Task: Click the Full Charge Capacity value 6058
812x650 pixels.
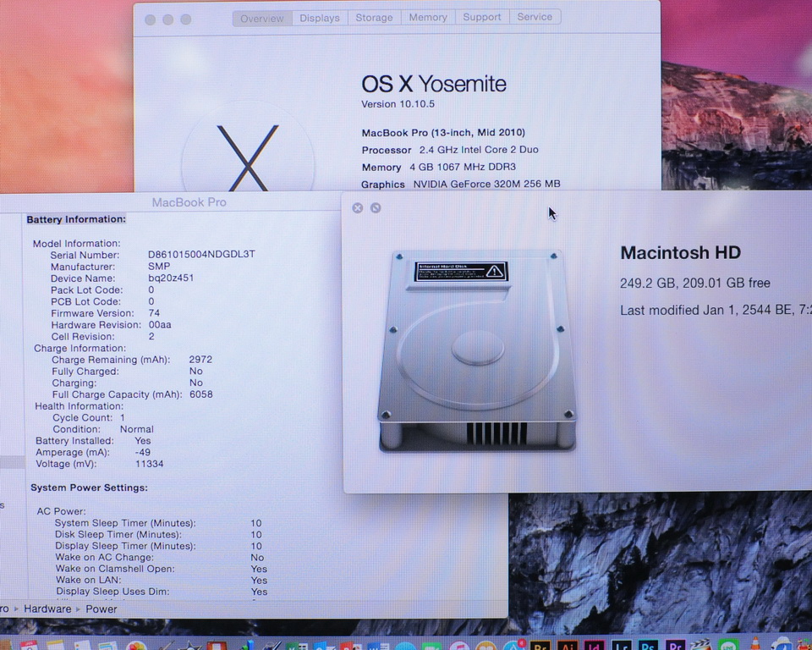Action: click(x=201, y=394)
